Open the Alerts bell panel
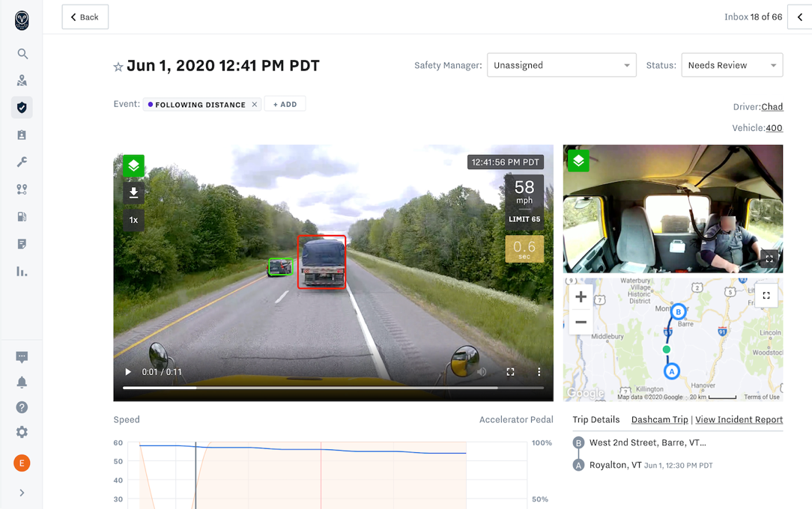This screenshot has width=812, height=509. [22, 382]
